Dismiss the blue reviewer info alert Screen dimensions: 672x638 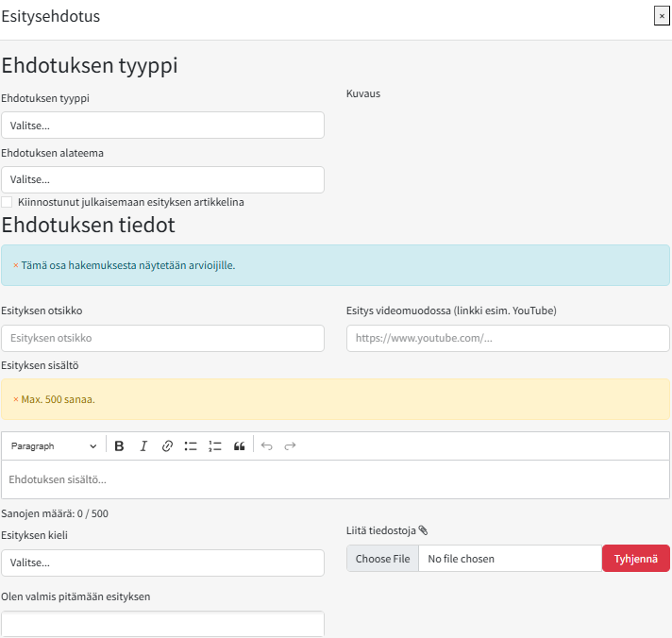(x=15, y=265)
